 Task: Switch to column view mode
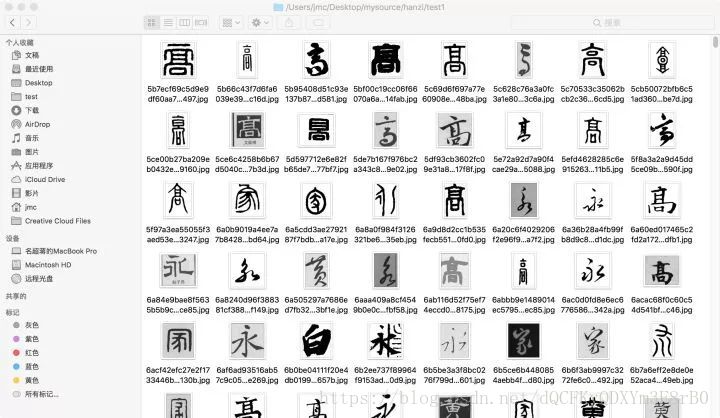pyautogui.click(x=185, y=22)
